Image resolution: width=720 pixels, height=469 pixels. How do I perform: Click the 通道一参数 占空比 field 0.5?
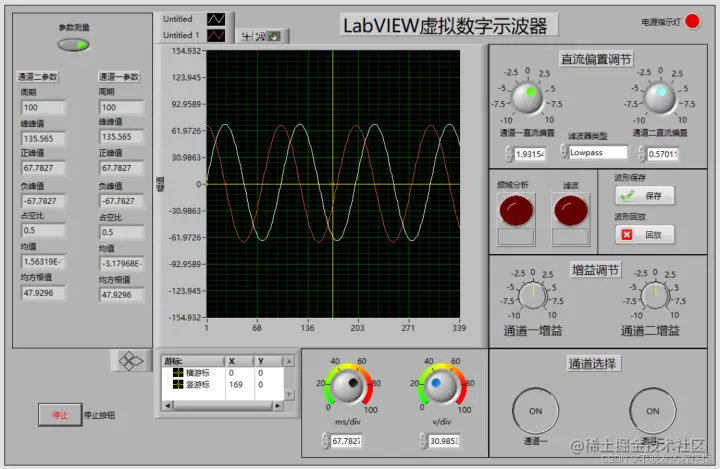(122, 232)
